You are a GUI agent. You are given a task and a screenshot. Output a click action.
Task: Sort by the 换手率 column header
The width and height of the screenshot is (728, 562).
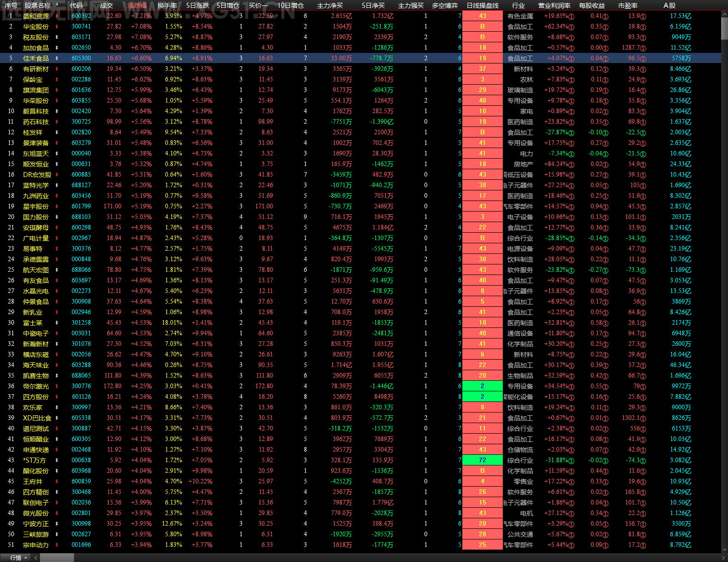coord(167,6)
